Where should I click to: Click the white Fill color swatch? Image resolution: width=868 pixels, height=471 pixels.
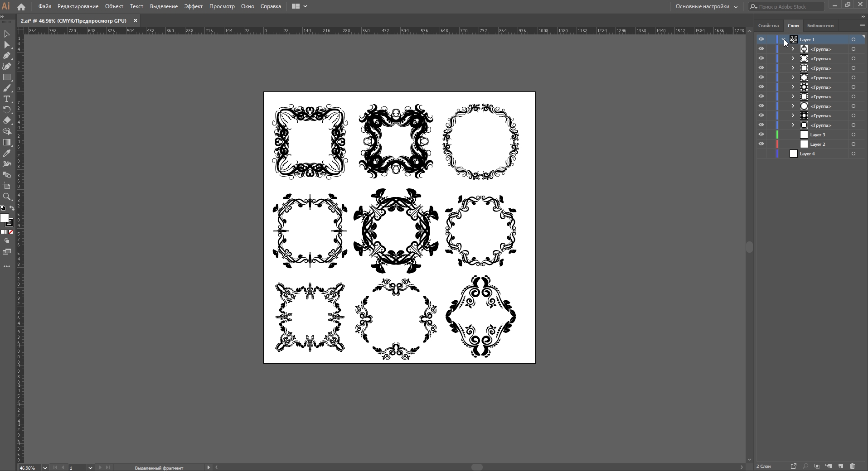tap(5, 218)
